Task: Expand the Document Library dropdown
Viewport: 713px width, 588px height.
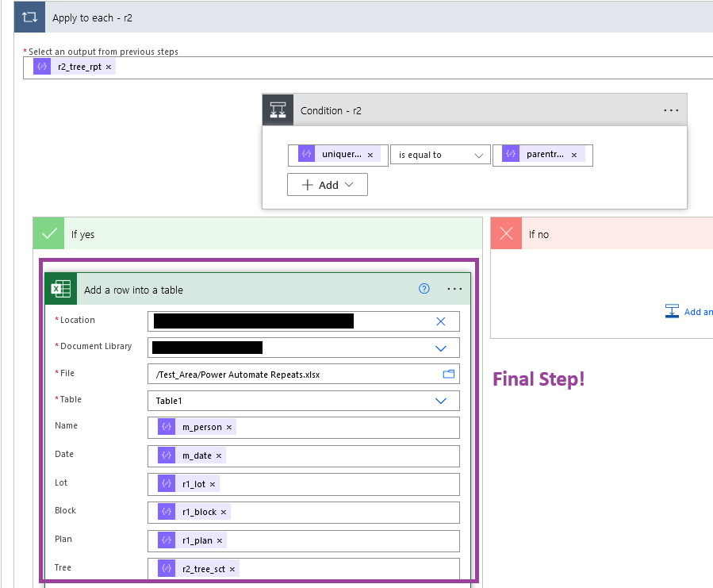Action: (x=441, y=348)
